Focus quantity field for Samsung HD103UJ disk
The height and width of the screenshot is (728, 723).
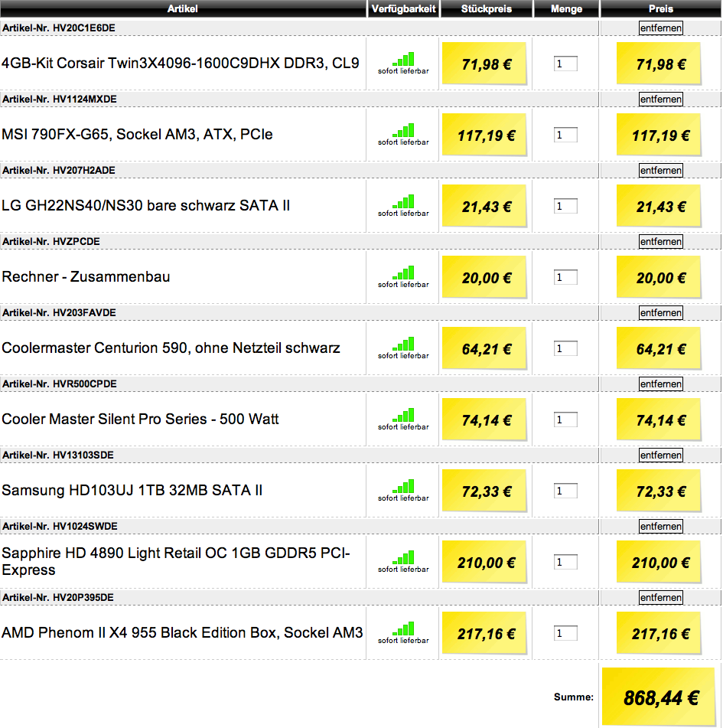coord(565,491)
